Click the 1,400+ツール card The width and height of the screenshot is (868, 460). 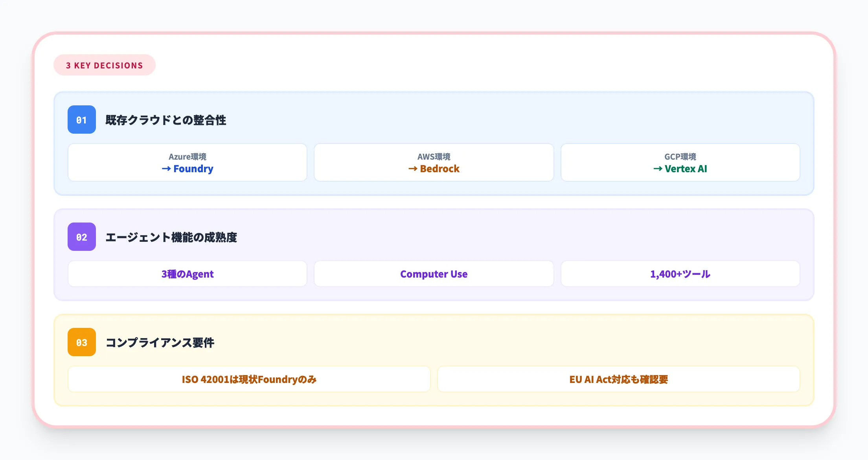pos(680,274)
